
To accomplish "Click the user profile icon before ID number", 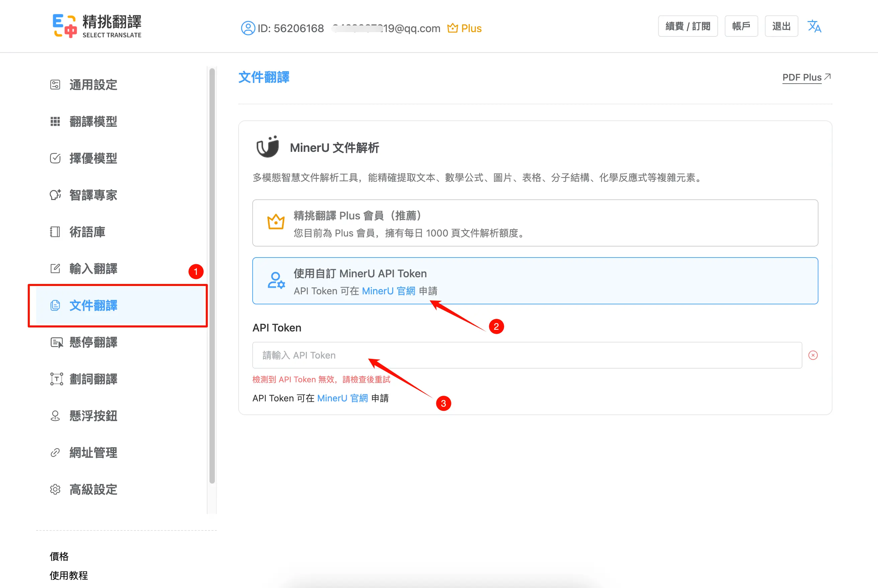I will point(248,28).
